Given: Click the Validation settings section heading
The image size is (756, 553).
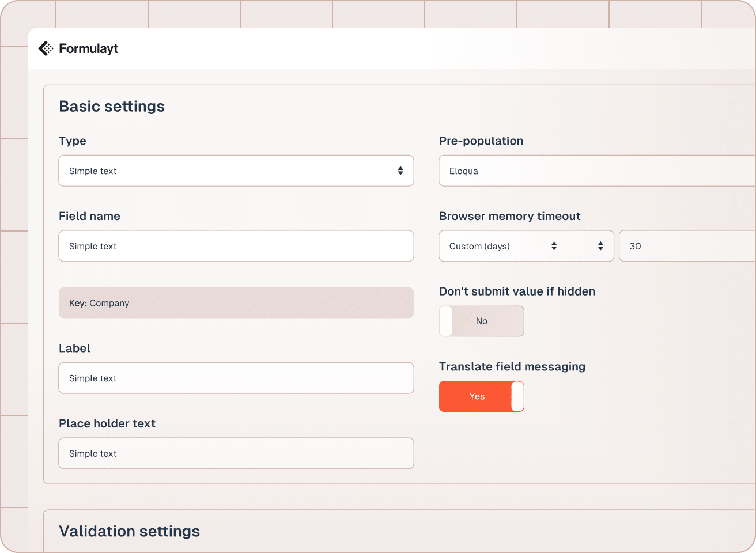Looking at the screenshot, I should (x=130, y=531).
